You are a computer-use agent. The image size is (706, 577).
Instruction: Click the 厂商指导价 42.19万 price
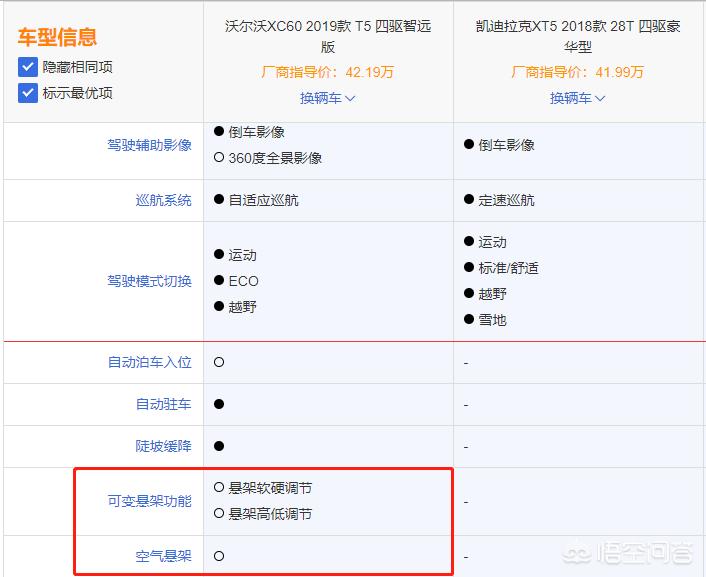point(328,72)
